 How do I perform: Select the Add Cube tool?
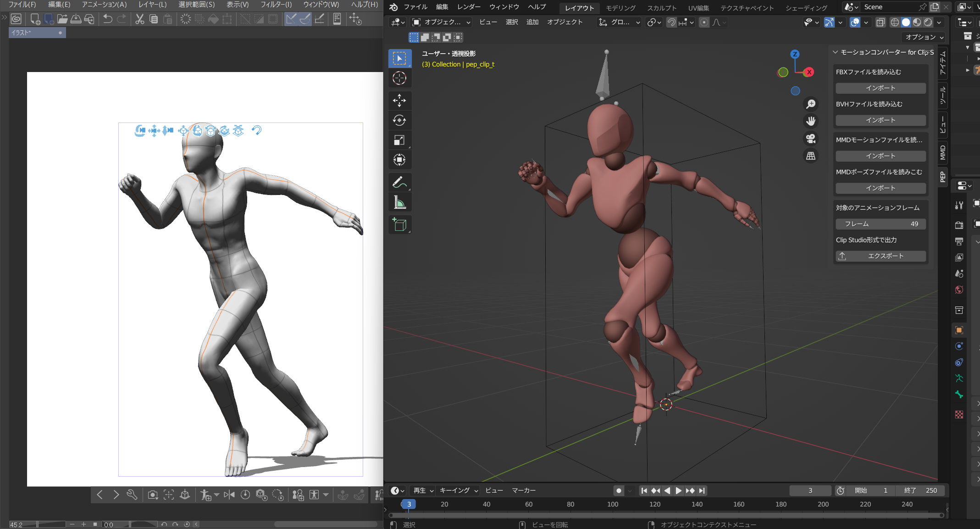[x=399, y=225]
